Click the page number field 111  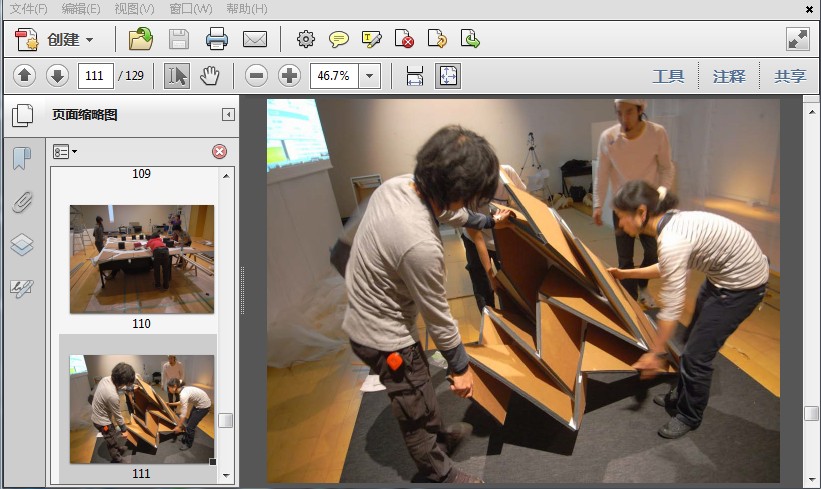(95, 76)
